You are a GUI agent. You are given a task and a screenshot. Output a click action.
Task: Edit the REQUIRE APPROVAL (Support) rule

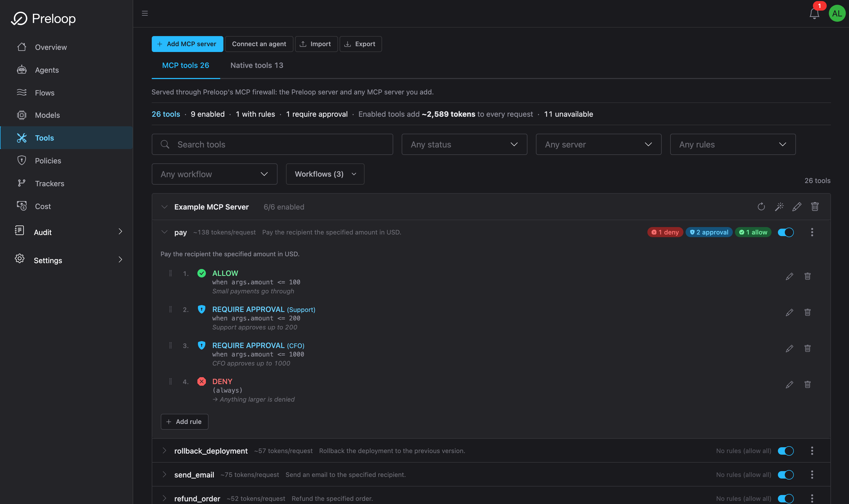[789, 312]
